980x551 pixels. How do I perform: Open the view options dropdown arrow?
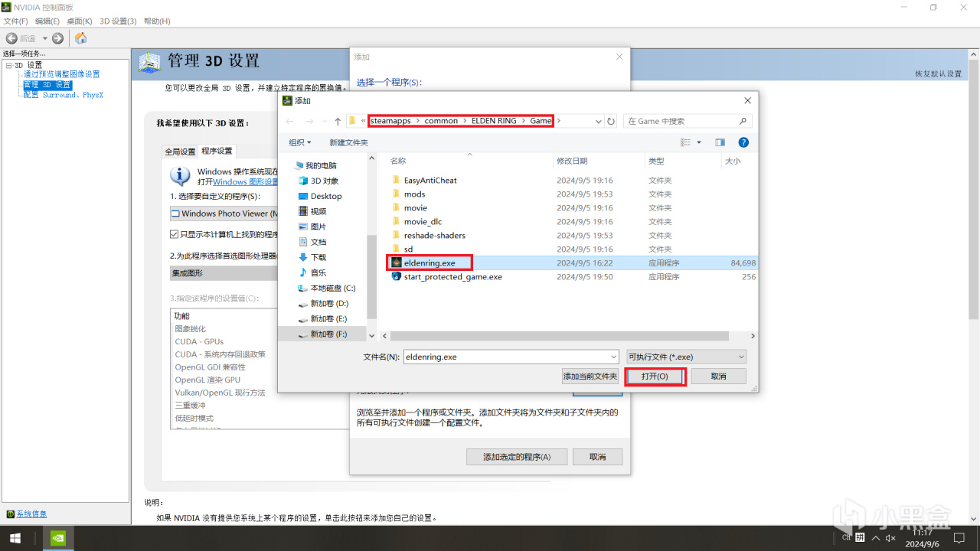(x=699, y=142)
